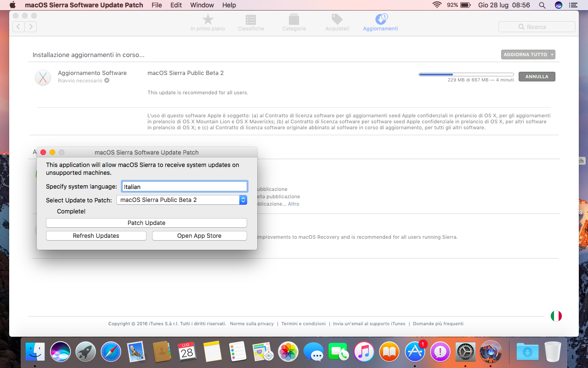588x368 pixels.
Task: Open Notification Center from the menu bar
Action: (572, 5)
